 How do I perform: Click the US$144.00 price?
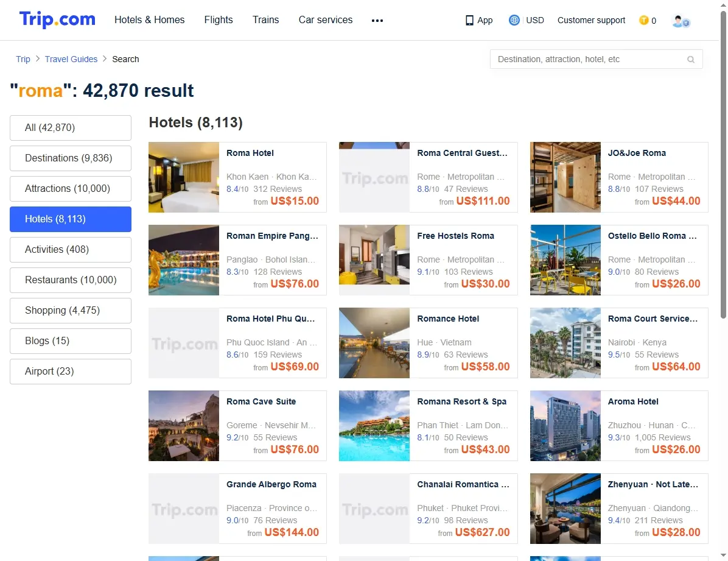click(292, 532)
